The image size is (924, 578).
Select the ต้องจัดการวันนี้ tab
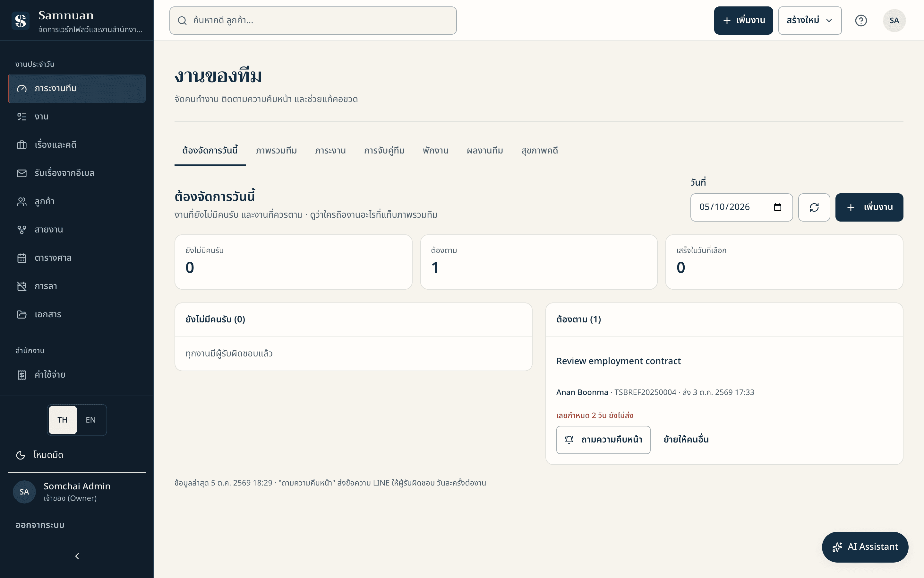pyautogui.click(x=210, y=151)
